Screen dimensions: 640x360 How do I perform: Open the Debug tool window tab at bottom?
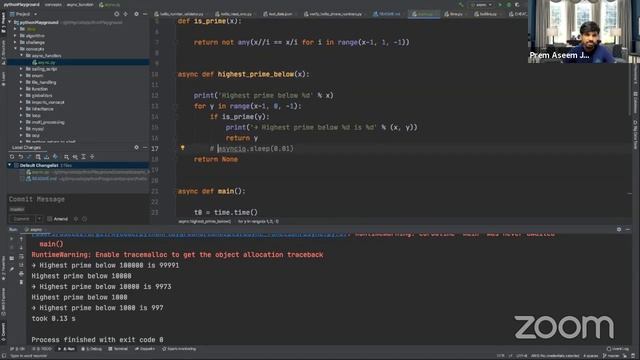pos(91,349)
